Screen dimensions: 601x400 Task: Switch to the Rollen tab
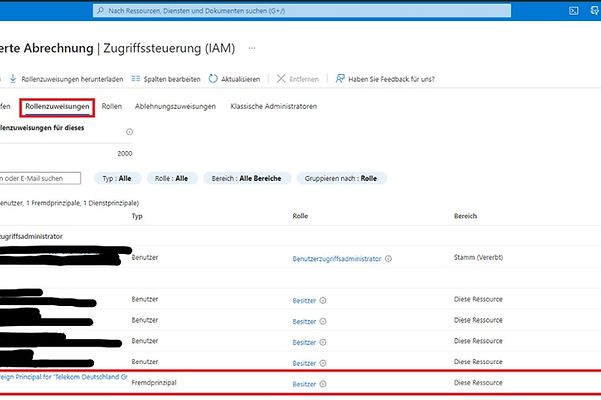(x=112, y=106)
